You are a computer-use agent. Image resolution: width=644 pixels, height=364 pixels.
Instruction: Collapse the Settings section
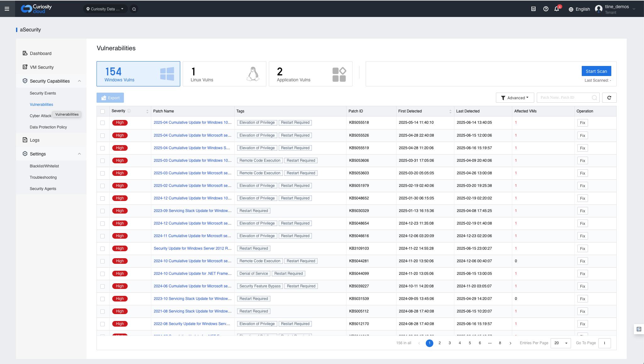80,154
